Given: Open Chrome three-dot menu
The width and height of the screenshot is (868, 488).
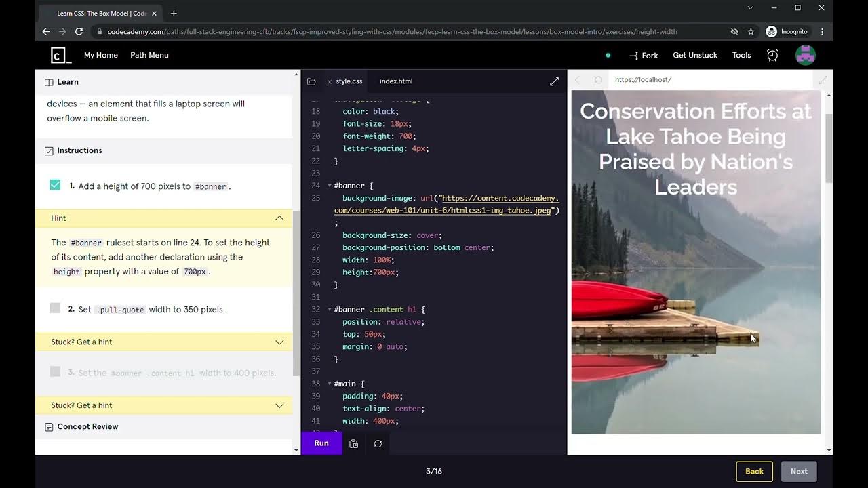Looking at the screenshot, I should tap(822, 31).
